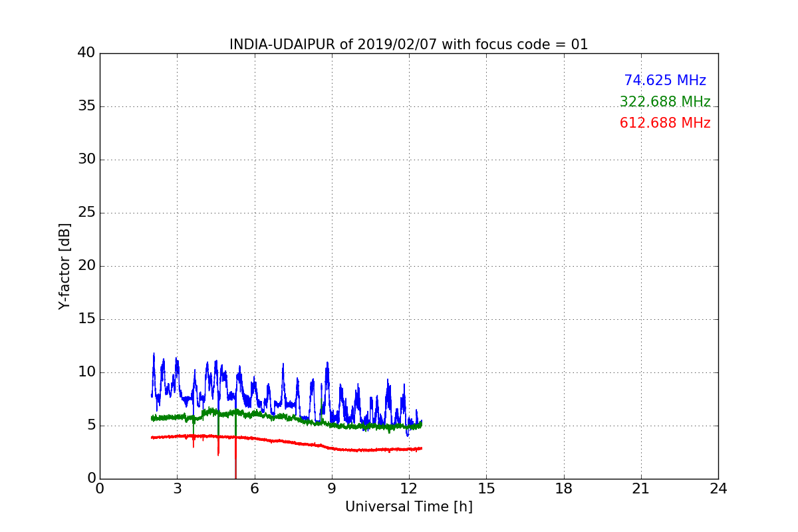Click the y-axis tick value 20
Viewport: 798px width, 532px height.
tap(86, 266)
